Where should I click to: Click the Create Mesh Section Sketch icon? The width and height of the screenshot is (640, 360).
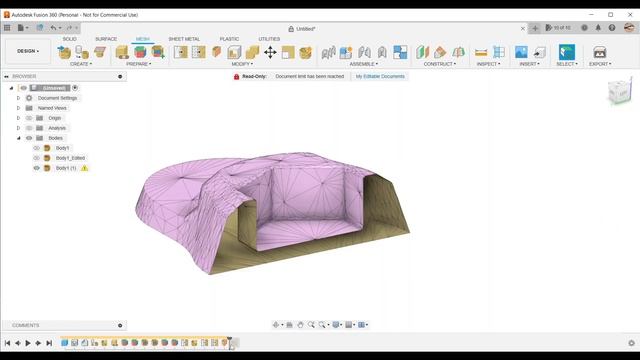tap(100, 52)
